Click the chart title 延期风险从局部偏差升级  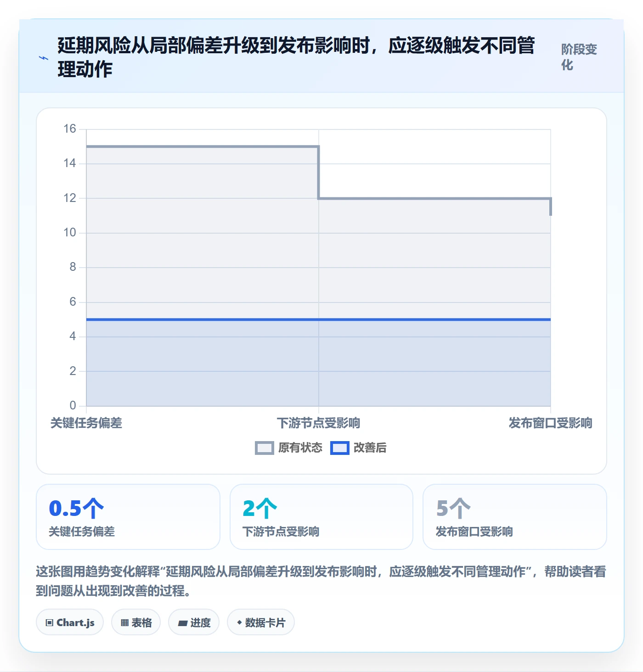296,57
